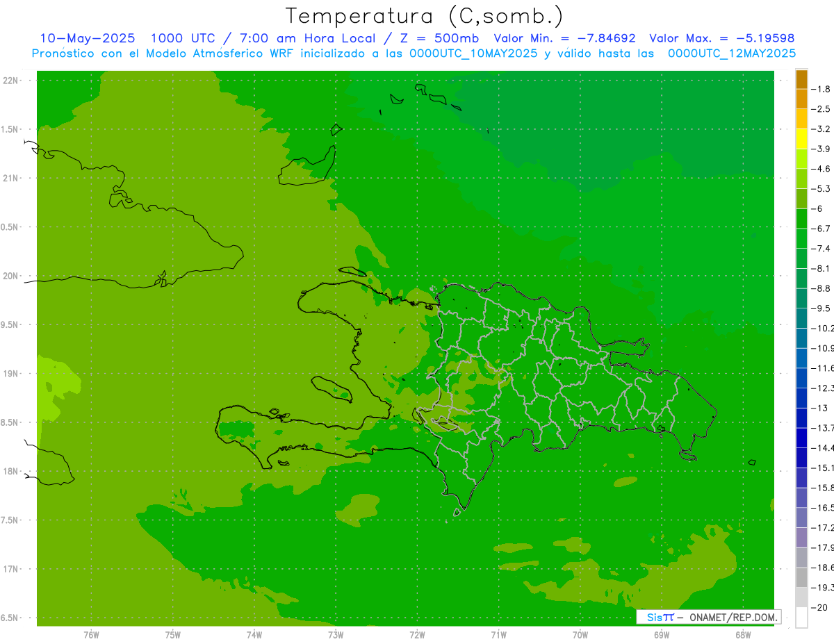
Task: Select the swatch between -10.2 and -10.9
Action: pyautogui.click(x=801, y=338)
